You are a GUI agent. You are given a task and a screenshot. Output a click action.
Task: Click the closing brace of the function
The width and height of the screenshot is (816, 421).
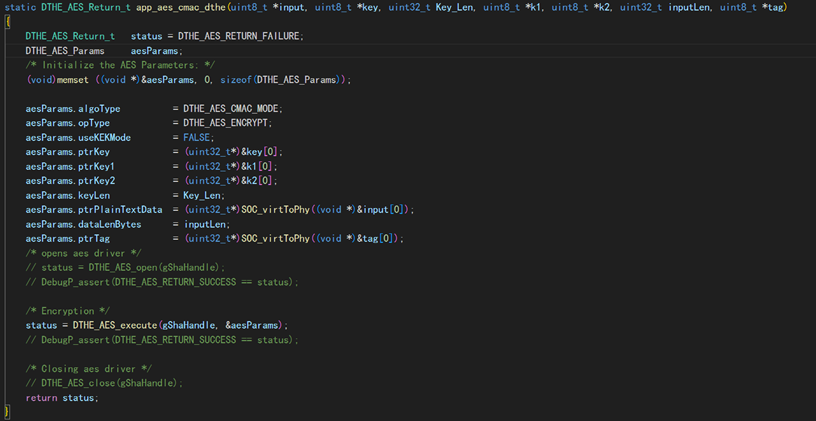[7, 413]
